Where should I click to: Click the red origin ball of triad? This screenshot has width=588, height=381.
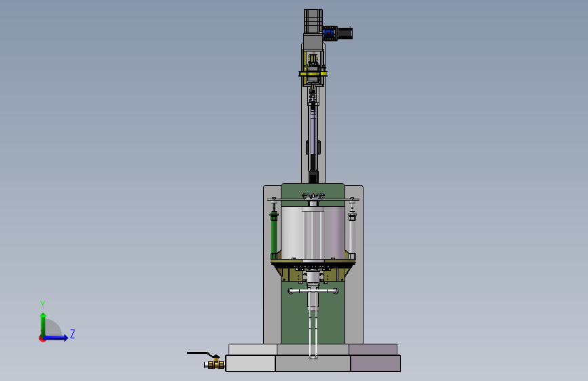click(42, 338)
